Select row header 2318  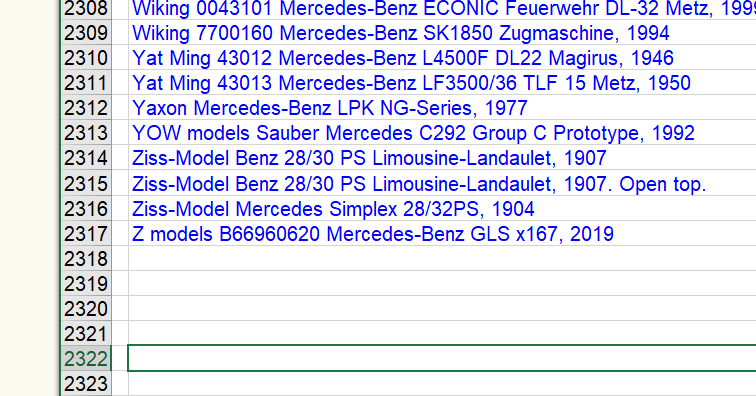pos(86,259)
